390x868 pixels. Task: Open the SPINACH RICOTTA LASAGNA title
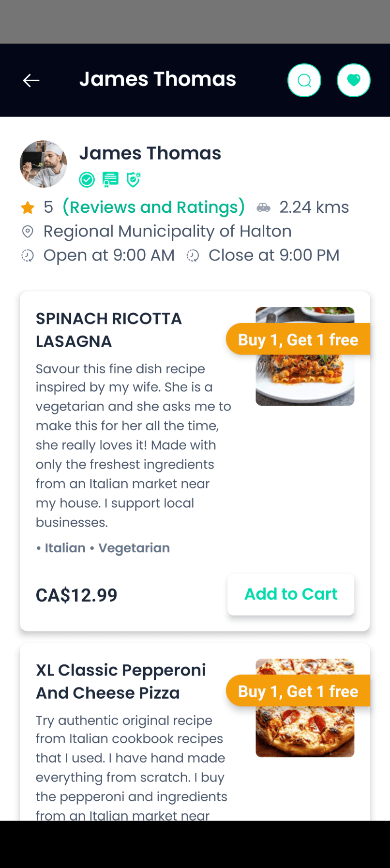109,330
